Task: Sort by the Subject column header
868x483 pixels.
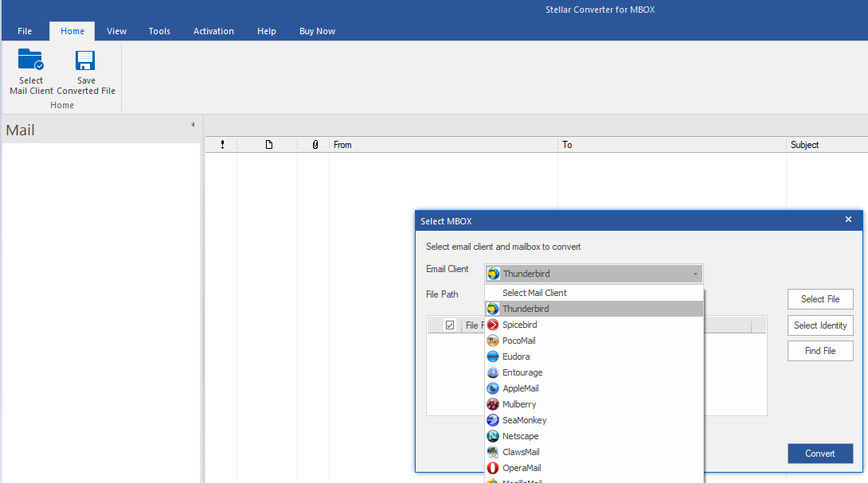Action: pos(827,144)
